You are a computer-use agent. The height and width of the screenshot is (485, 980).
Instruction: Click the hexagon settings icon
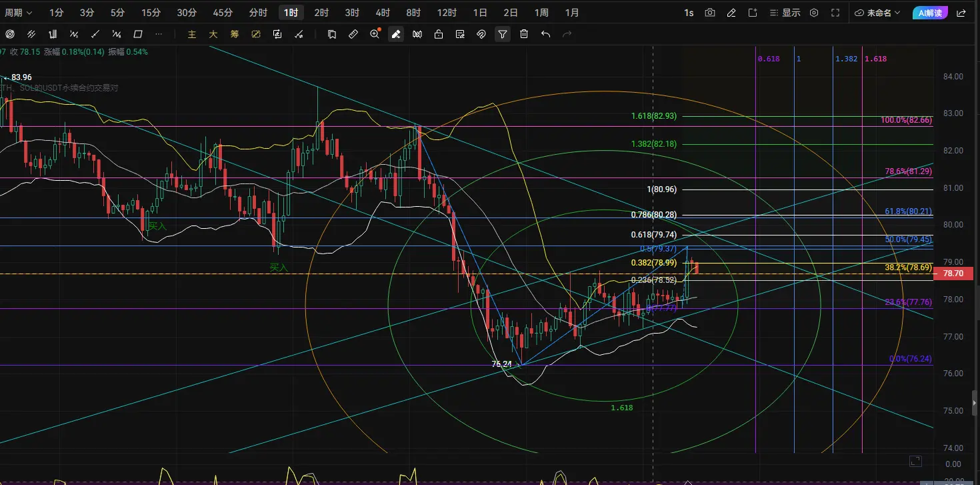(x=814, y=13)
